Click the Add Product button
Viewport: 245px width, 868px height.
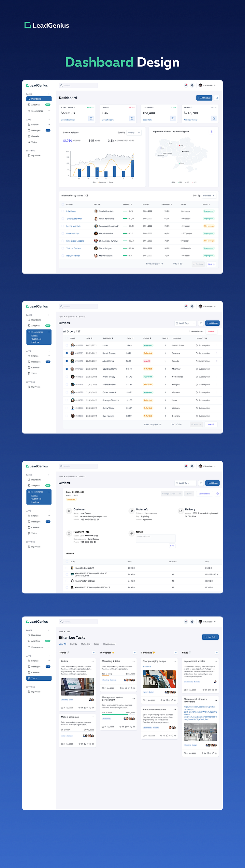[x=204, y=98]
